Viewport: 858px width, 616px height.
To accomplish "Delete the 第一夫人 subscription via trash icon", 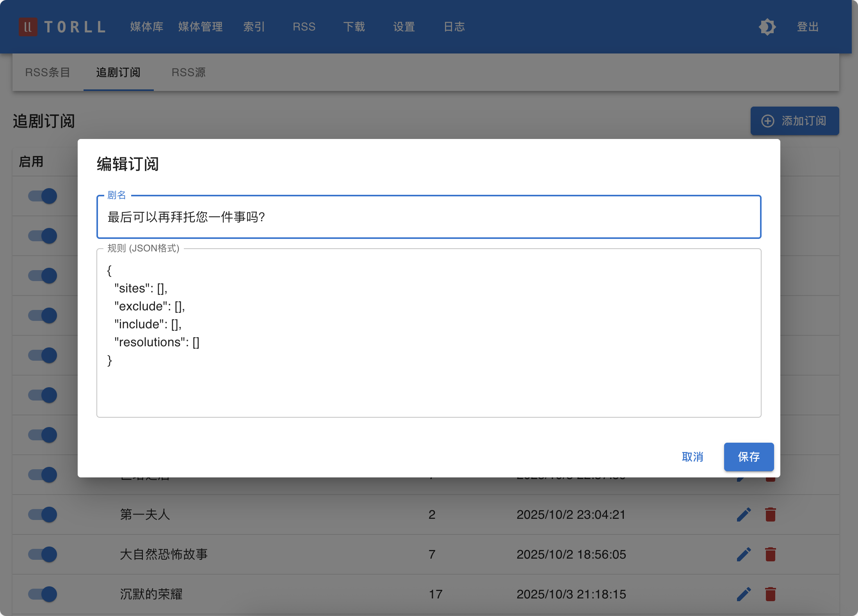I will [x=770, y=515].
